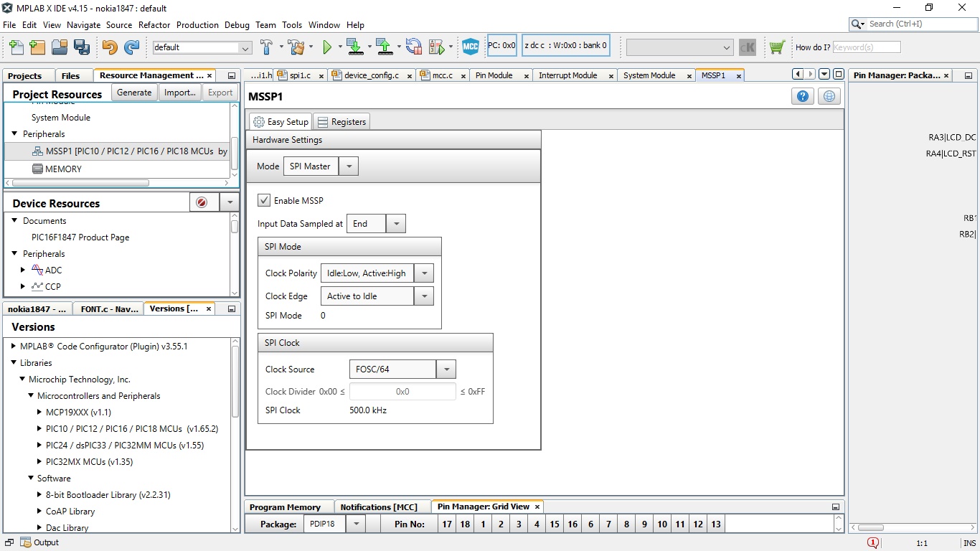Toggle the Enable MSSP checkbox
980x551 pixels.
tap(264, 200)
